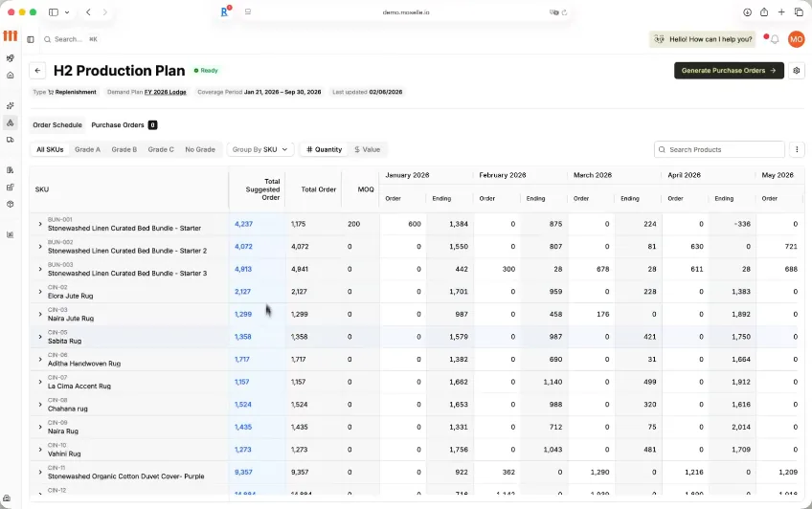This screenshot has width=812, height=509.
Task: Click the Ready status badge
Action: tap(206, 71)
